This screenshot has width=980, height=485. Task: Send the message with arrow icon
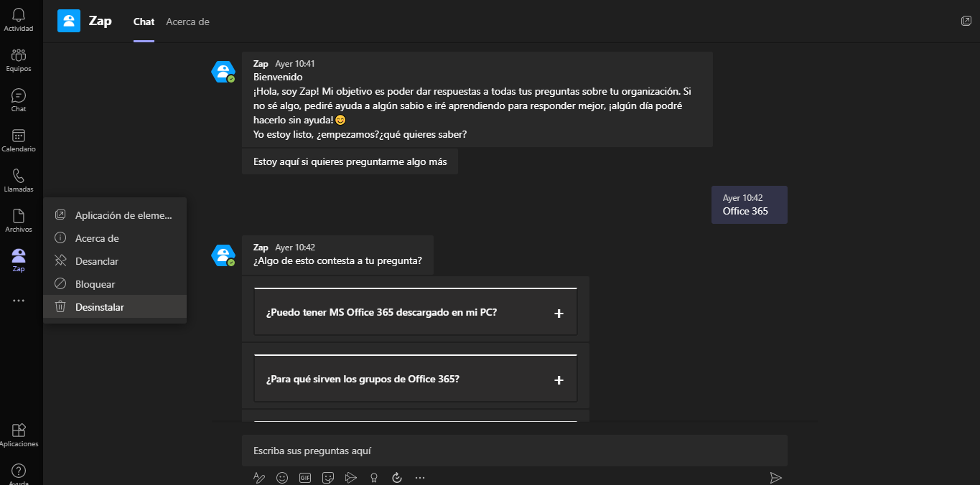click(775, 477)
